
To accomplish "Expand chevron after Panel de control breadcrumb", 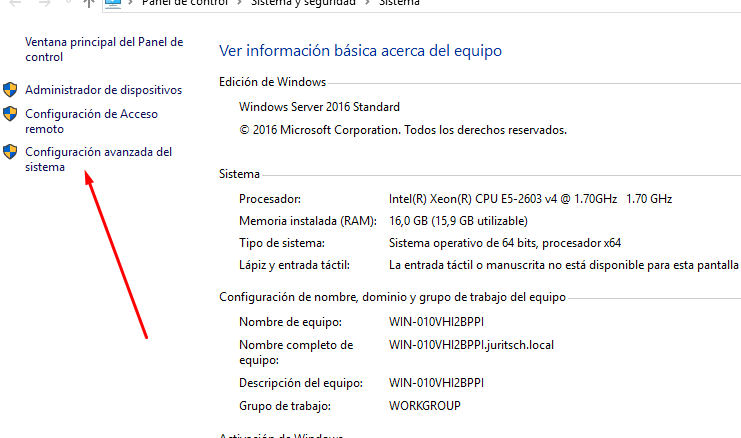I will (240, 3).
